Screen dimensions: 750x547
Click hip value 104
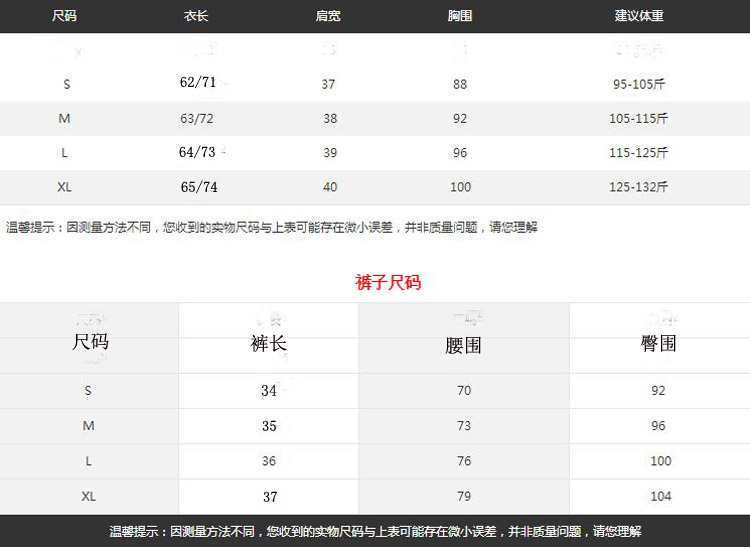660,497
